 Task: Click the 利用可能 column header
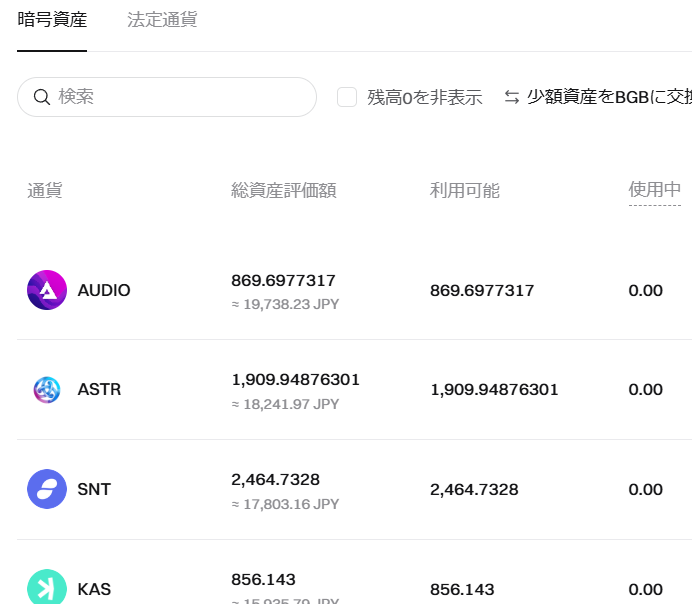[465, 191]
